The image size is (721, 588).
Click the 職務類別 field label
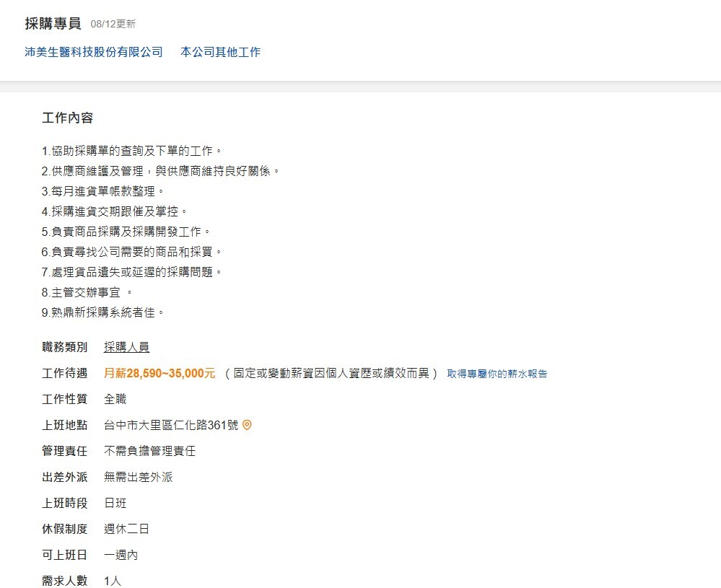click(x=65, y=347)
